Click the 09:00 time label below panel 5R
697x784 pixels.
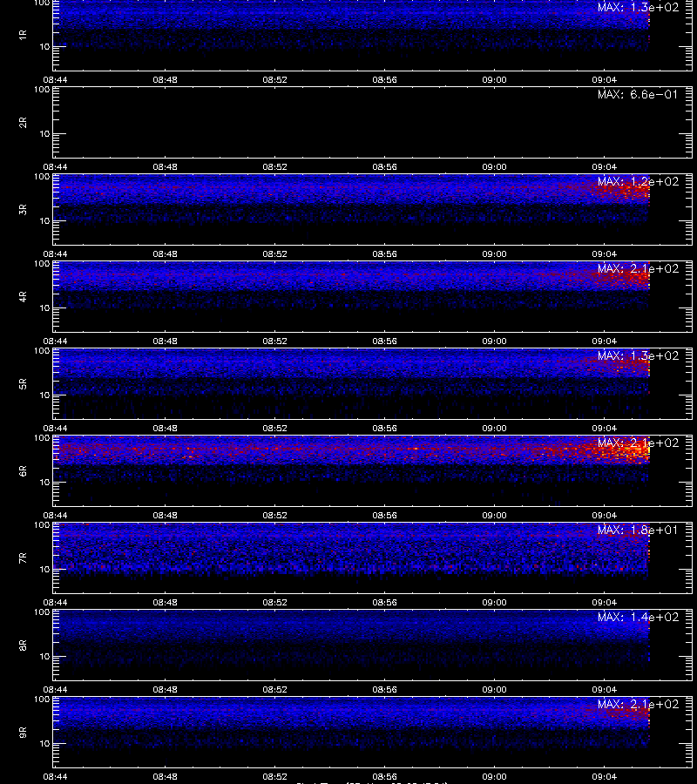(495, 428)
